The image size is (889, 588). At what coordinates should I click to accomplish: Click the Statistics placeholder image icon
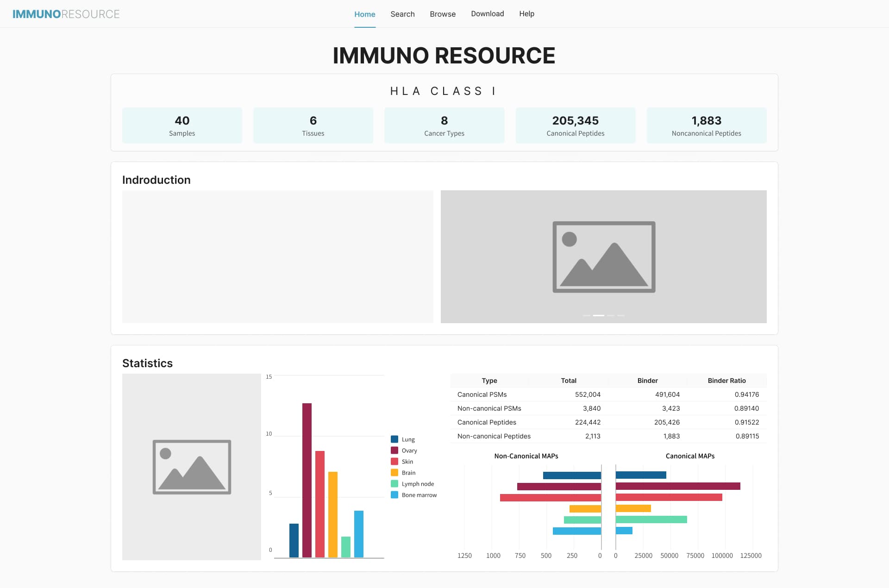(x=192, y=467)
